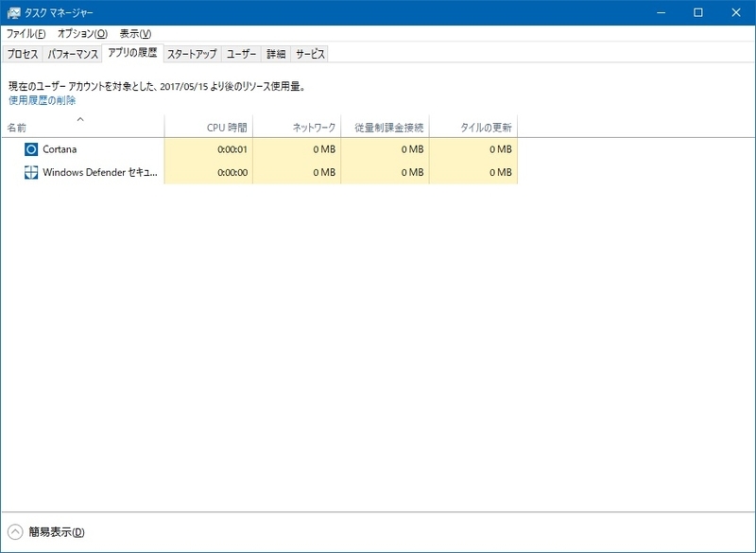Viewport: 756px width, 553px height.
Task: Click the 使用履歴の削除 link
Action: point(43,100)
